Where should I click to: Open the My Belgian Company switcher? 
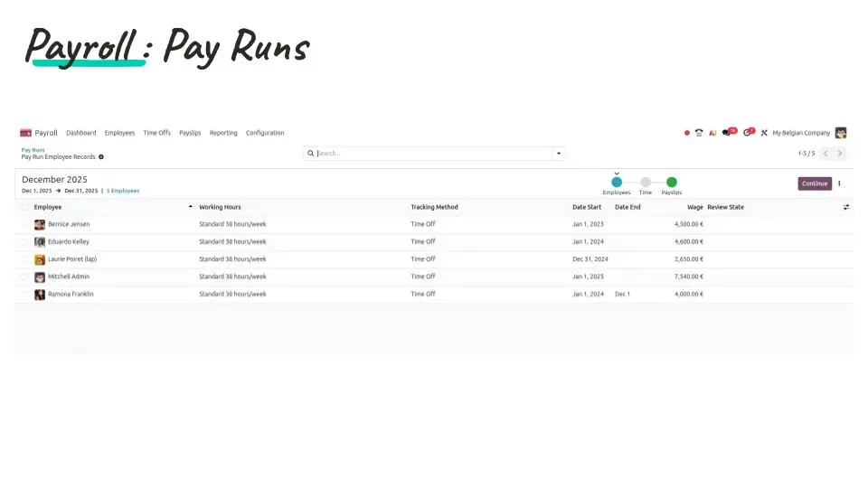(800, 133)
